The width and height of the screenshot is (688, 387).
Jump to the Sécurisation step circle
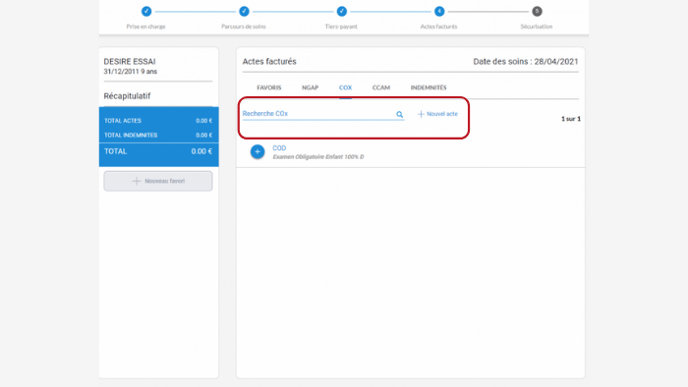click(537, 11)
